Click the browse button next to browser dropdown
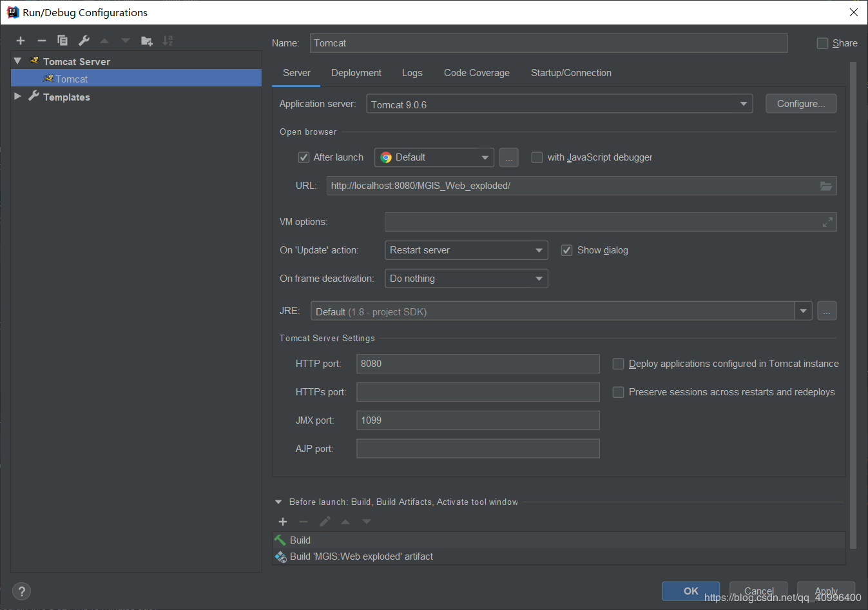Screen dimensions: 868x610 [509, 157]
